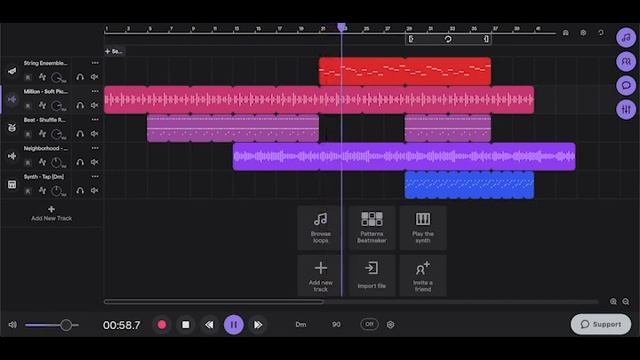The height and width of the screenshot is (360, 640).
Task: Click the Add new track card
Action: click(320, 276)
